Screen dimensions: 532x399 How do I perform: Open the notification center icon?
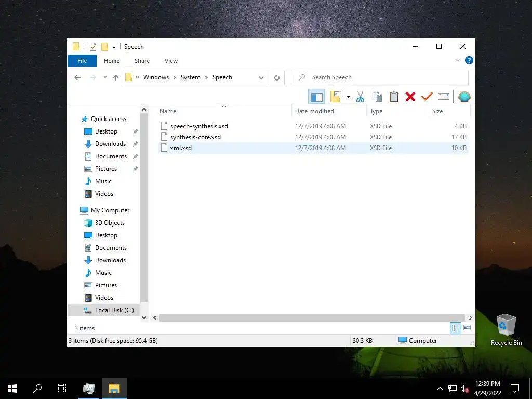coord(515,389)
